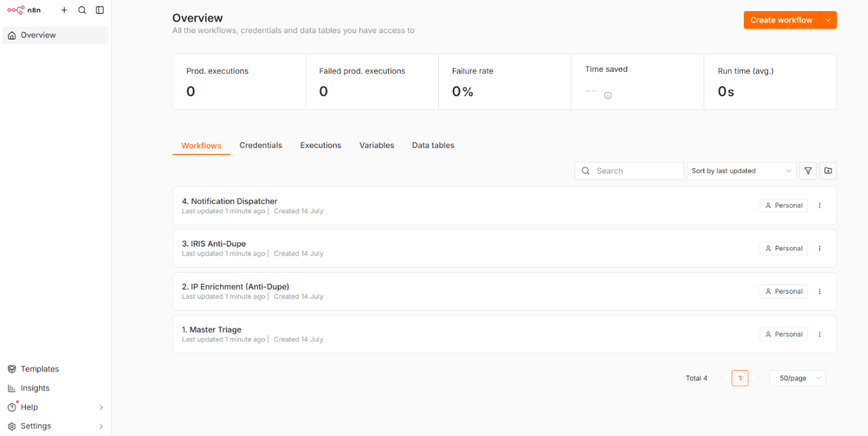Open the sidebar search magnifier icon
868x436 pixels.
(x=82, y=10)
